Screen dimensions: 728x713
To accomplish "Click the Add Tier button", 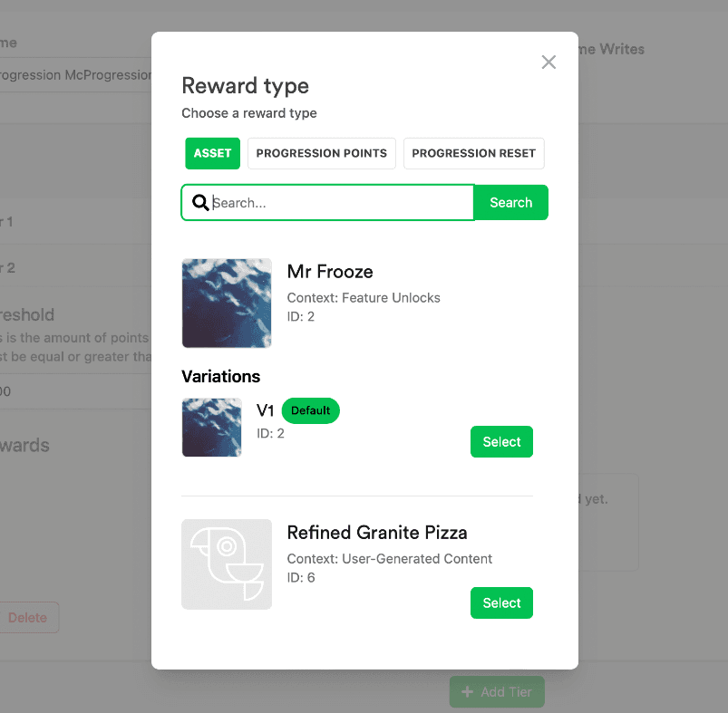I will 497,691.
